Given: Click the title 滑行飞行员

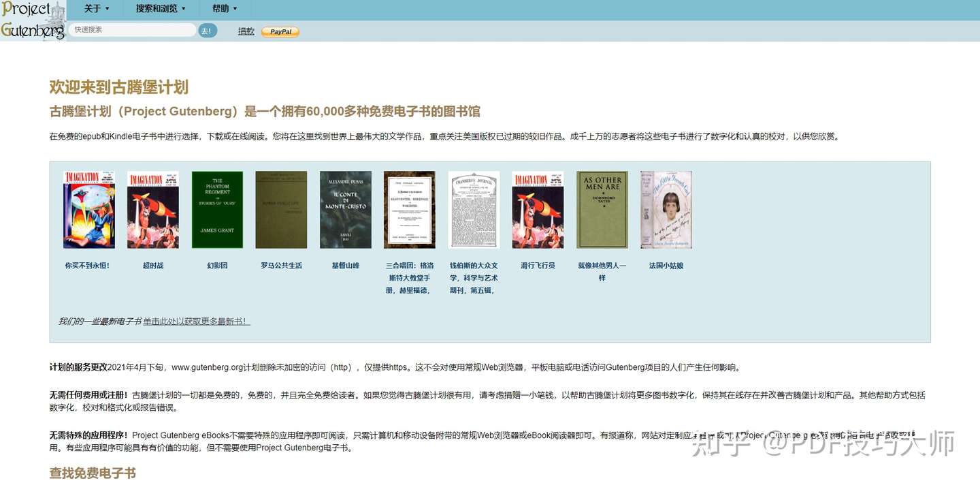Looking at the screenshot, I should [538, 266].
